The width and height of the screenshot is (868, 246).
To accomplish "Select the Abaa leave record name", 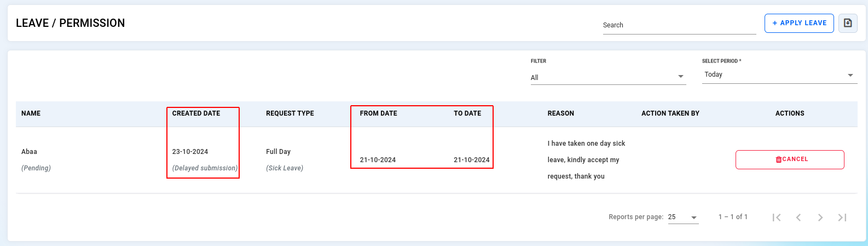I will point(29,152).
